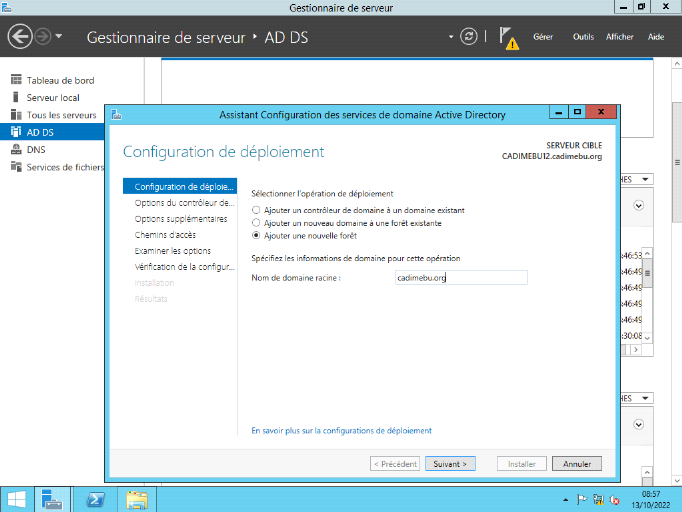Click the Installer button
This screenshot has width=682, height=512.
click(522, 464)
